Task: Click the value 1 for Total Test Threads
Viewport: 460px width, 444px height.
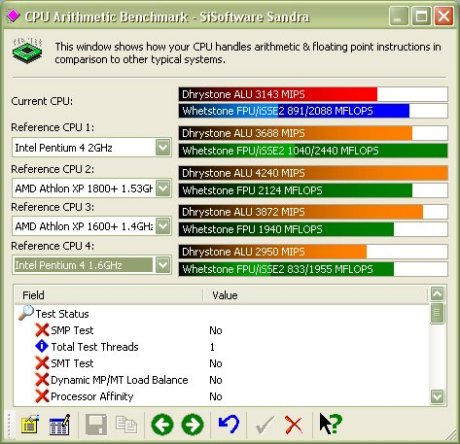Action: click(x=212, y=347)
